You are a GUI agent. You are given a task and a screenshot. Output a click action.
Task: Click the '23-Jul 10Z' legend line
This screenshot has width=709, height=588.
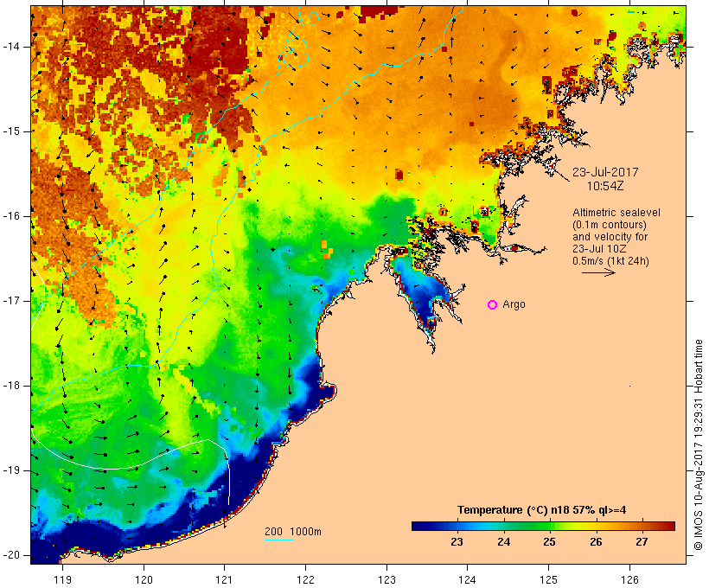[599, 249]
